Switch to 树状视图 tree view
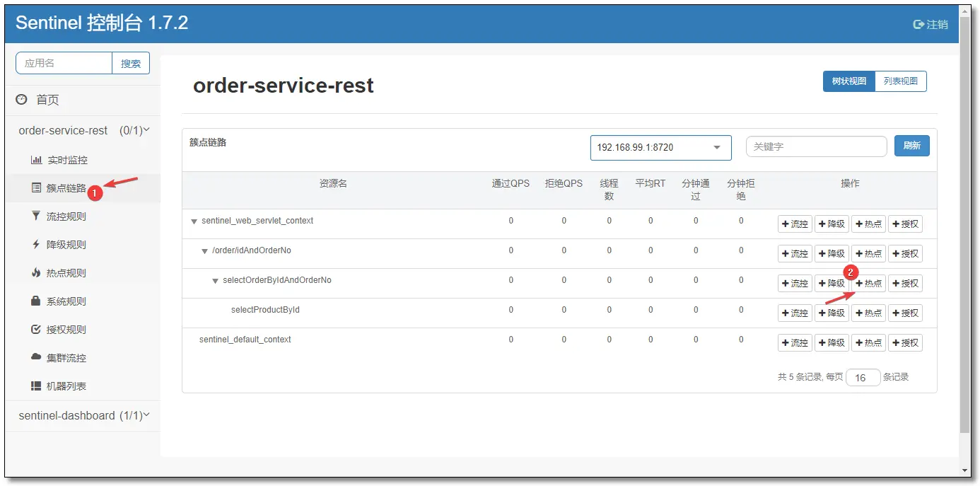The height and width of the screenshot is (486, 980). (x=848, y=81)
